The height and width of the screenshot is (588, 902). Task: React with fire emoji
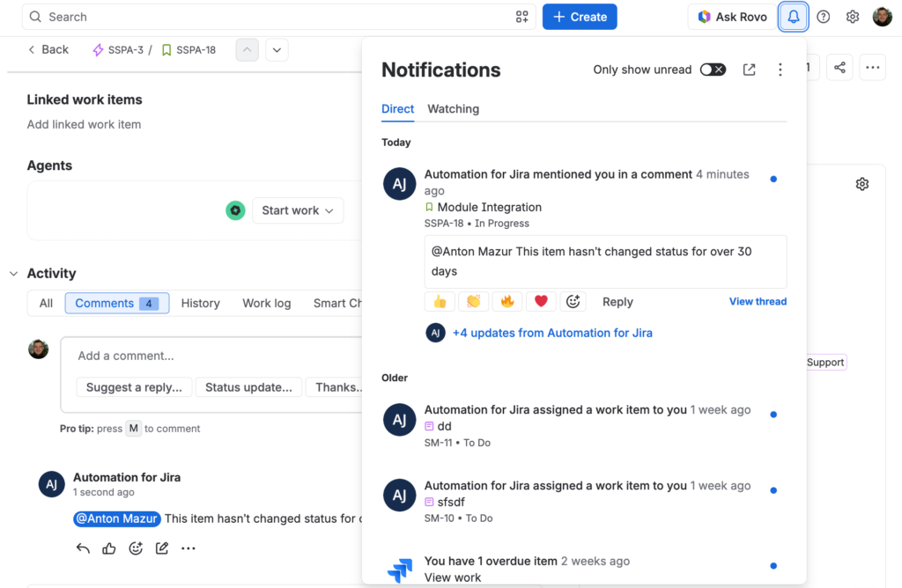tap(507, 301)
